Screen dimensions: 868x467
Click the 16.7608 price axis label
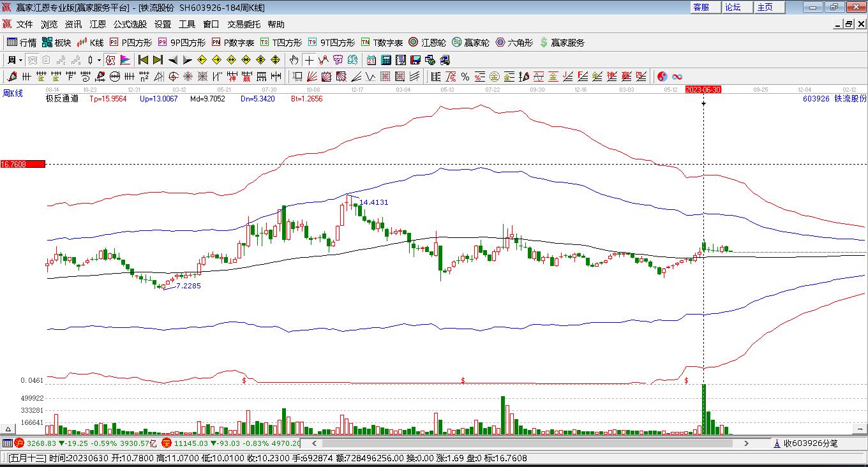pyautogui.click(x=22, y=165)
